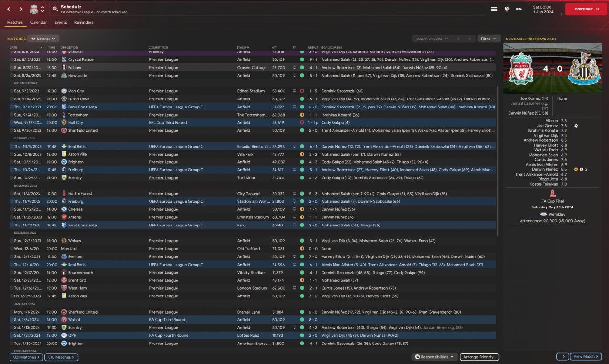Click the Wolves club badge
The height and width of the screenshot is (364, 609).
[x=64, y=241]
